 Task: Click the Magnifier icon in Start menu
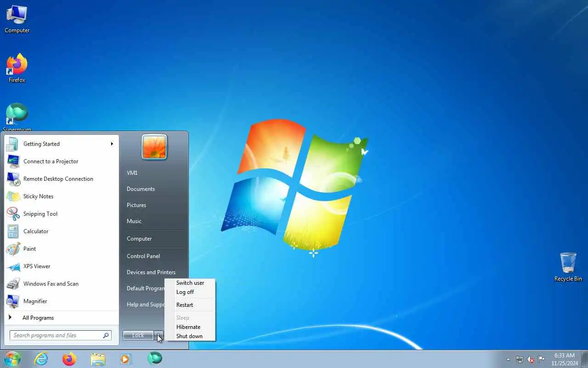pyautogui.click(x=12, y=301)
